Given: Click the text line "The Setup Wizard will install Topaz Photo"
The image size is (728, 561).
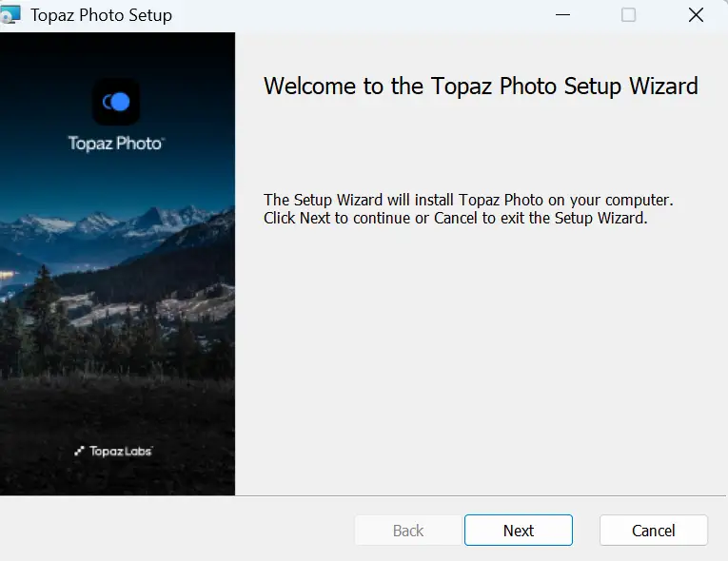Looking at the screenshot, I should [468, 200].
